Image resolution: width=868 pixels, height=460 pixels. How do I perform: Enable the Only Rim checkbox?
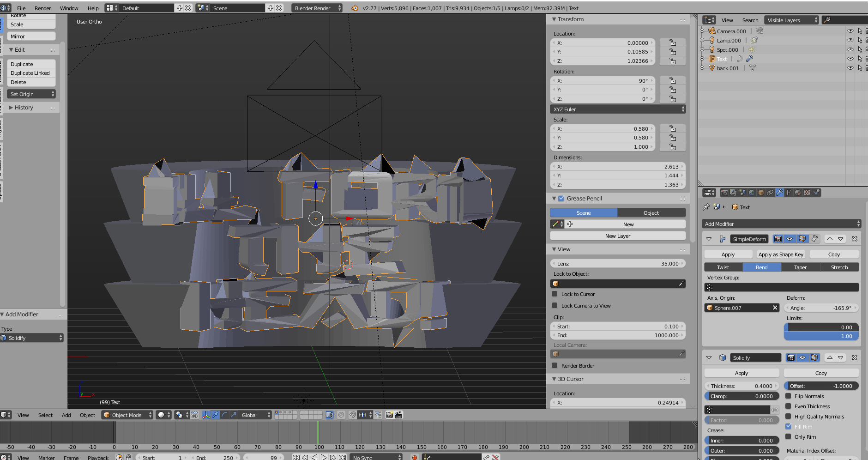point(788,436)
